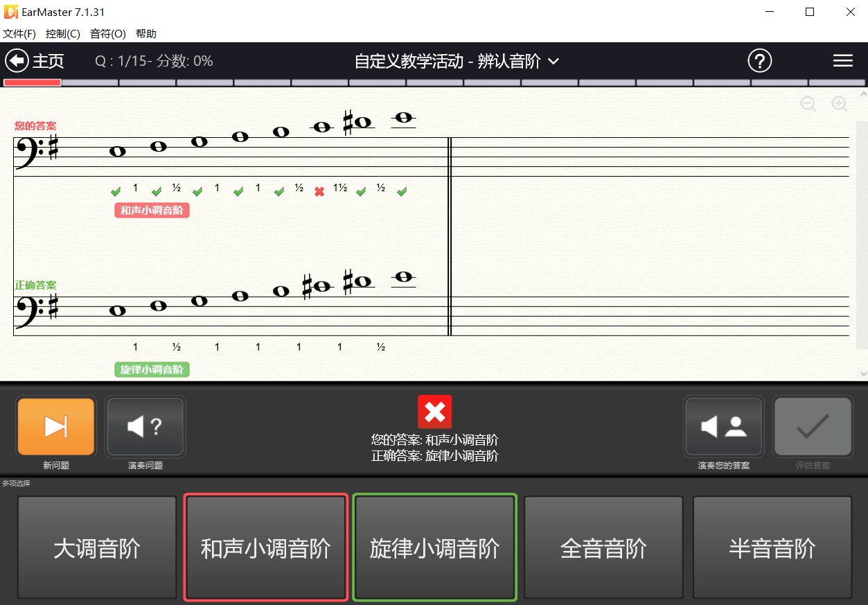Click the red X result indicator
This screenshot has height=605, width=868.
point(434,411)
